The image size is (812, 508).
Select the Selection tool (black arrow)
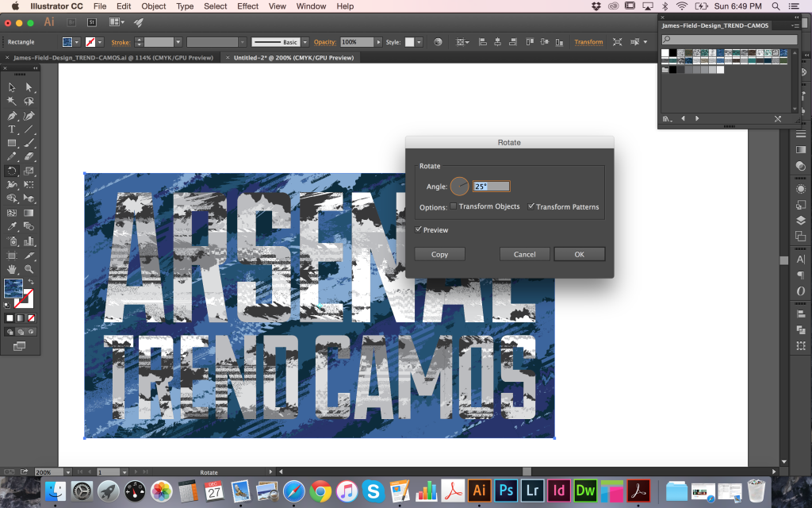[x=12, y=87]
